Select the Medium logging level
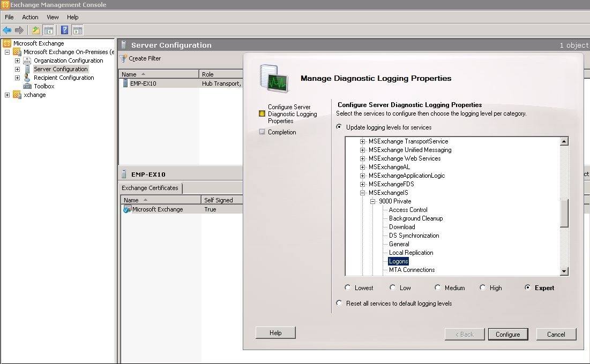 click(437, 287)
